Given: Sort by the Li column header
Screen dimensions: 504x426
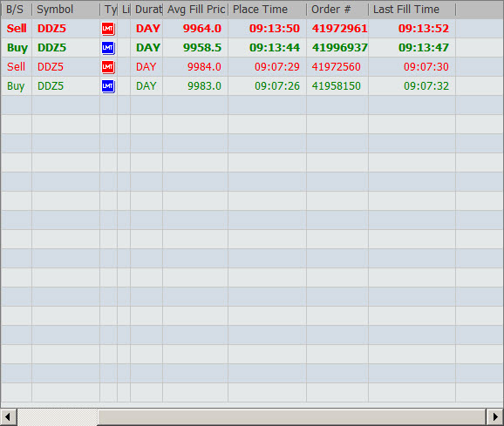Looking at the screenshot, I should click(x=124, y=10).
